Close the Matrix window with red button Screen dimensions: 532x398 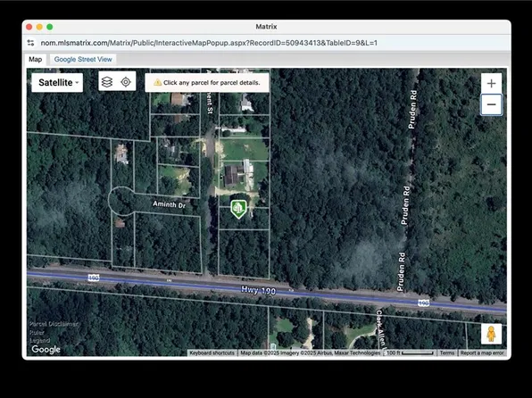tap(29, 27)
